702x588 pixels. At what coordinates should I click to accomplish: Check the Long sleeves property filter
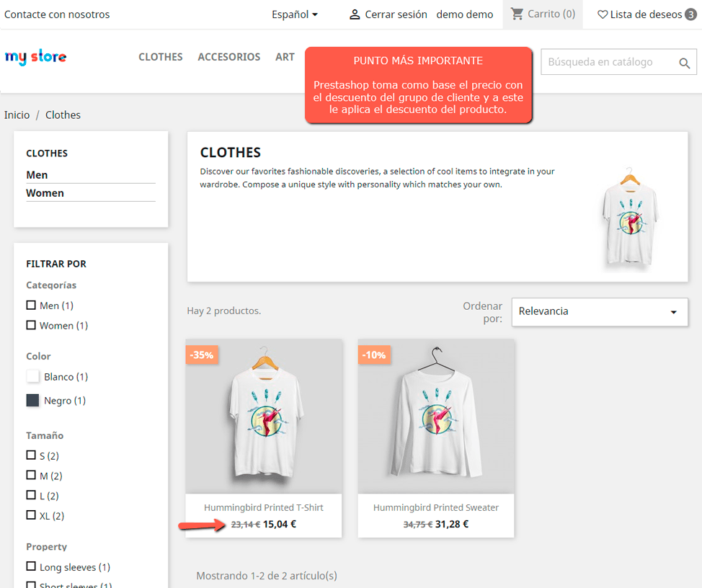(31, 567)
